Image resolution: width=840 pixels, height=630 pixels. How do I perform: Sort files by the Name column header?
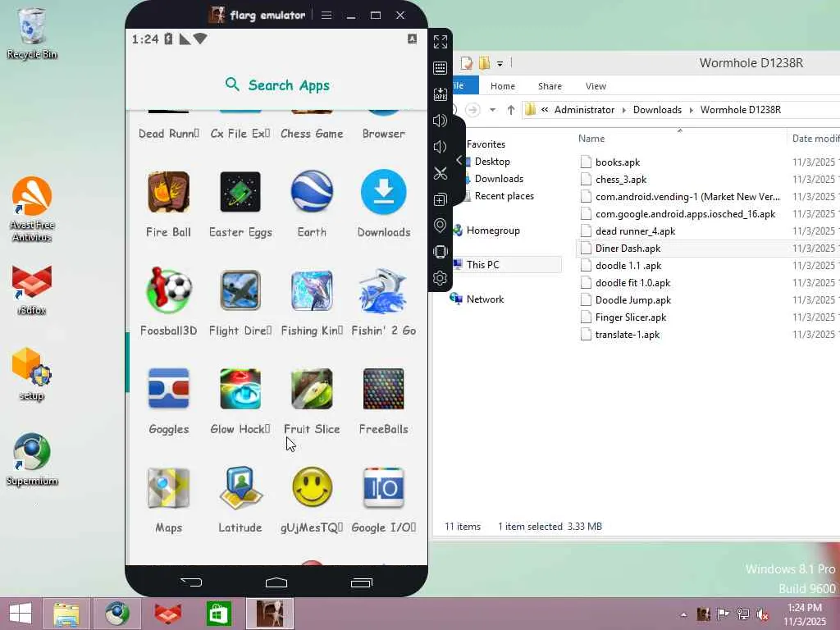pos(591,138)
